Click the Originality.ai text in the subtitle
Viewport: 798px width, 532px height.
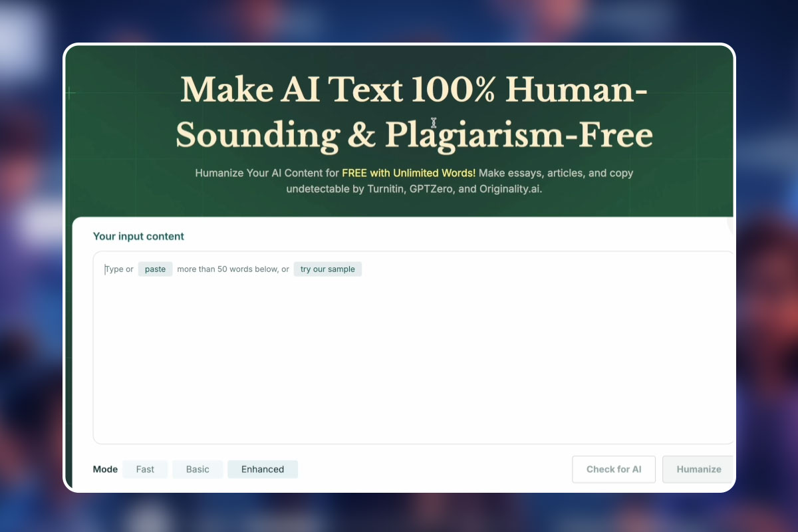coord(511,189)
